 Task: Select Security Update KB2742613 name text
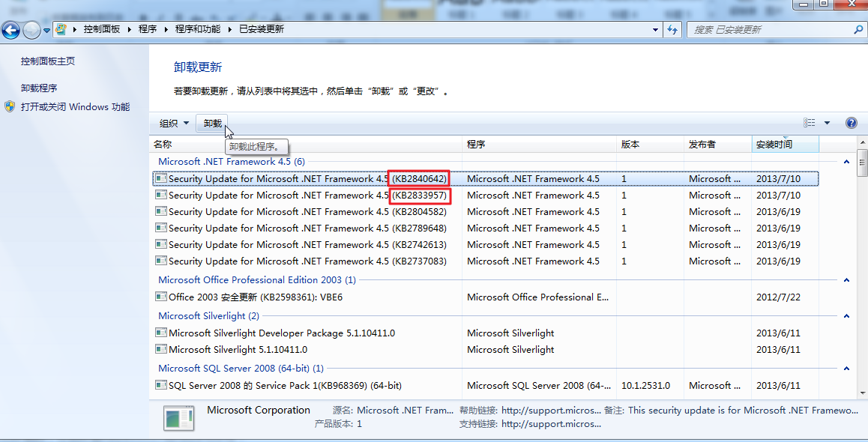pyautogui.click(x=307, y=245)
